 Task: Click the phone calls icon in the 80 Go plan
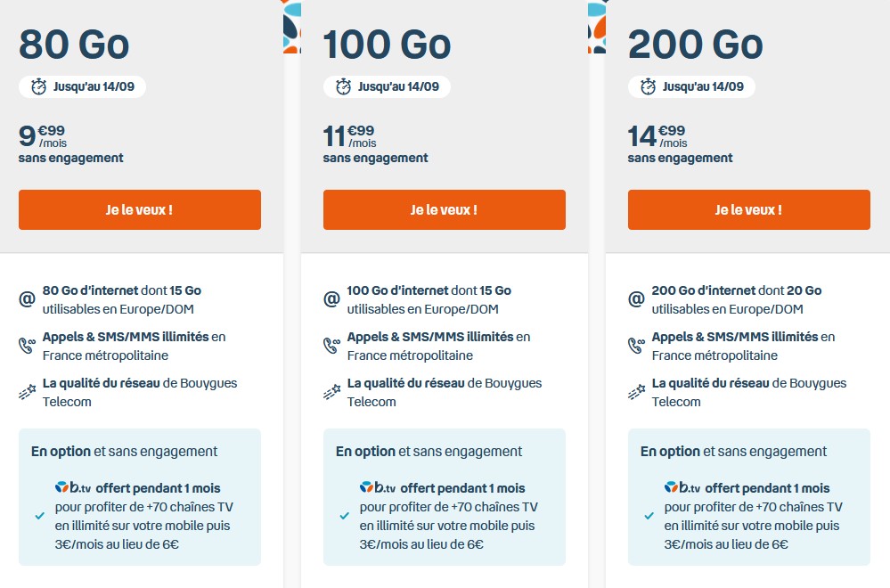pos(27,346)
